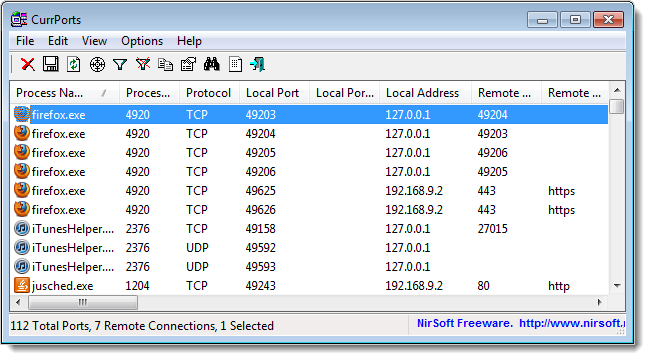The width and height of the screenshot is (650, 360).
Task: Click the refresh toolbar icon
Action: coord(74,64)
